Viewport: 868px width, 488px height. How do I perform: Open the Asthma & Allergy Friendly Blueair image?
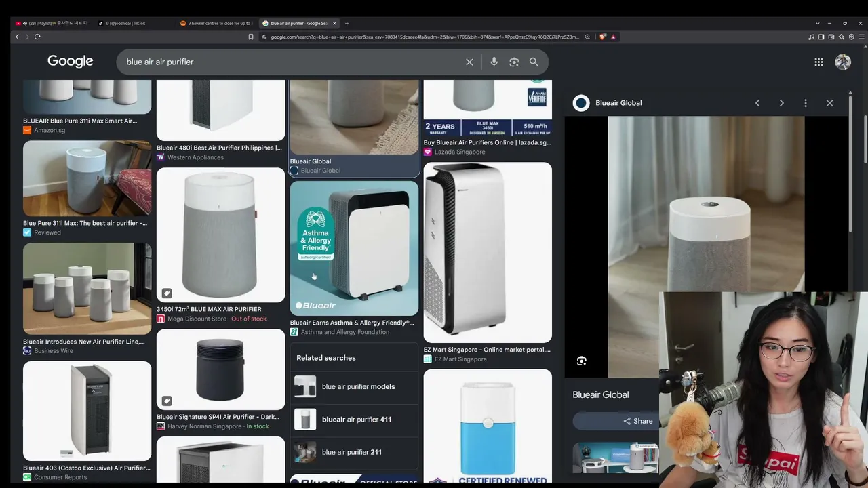[x=354, y=248]
